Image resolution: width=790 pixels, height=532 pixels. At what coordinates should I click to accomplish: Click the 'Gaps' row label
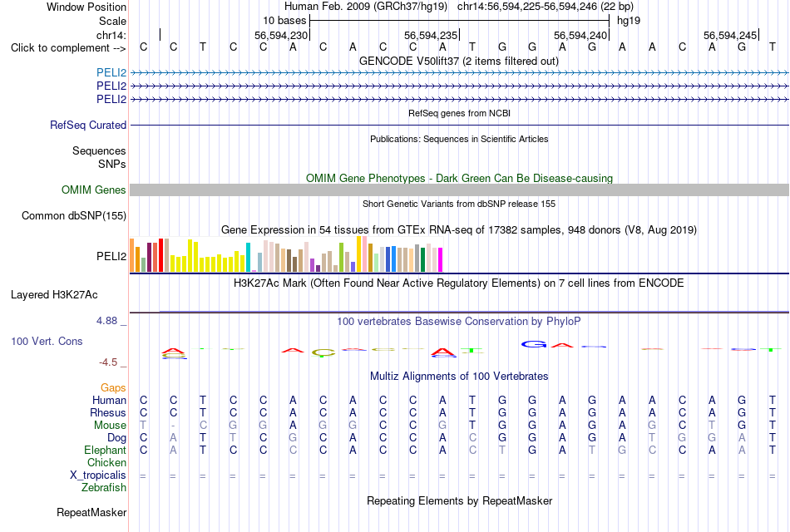(x=113, y=387)
